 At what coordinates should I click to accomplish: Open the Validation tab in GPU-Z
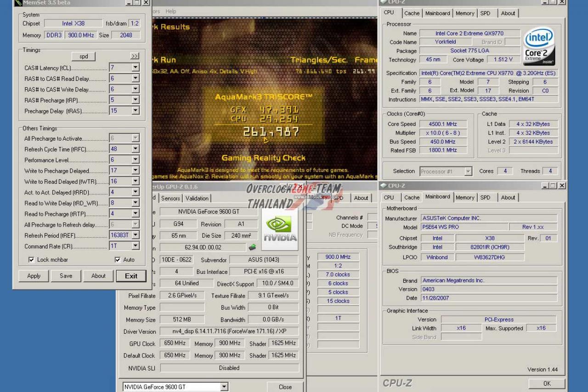coord(197,199)
